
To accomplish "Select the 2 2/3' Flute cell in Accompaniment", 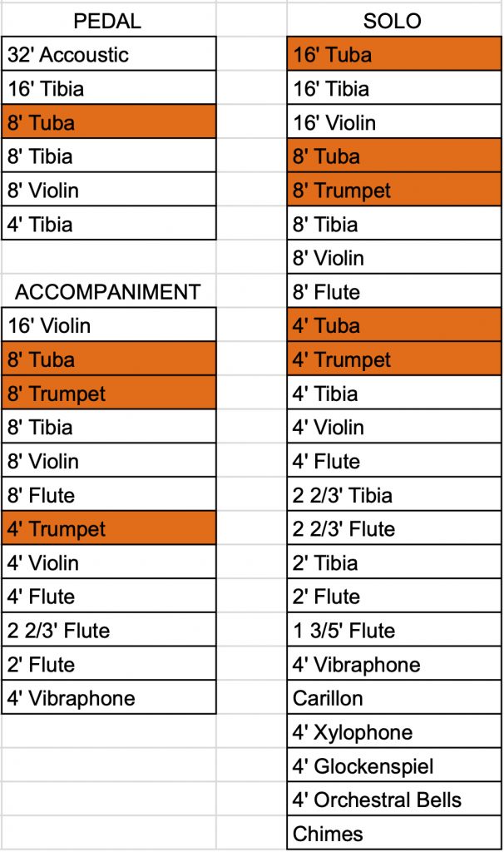I will pyautogui.click(x=108, y=631).
